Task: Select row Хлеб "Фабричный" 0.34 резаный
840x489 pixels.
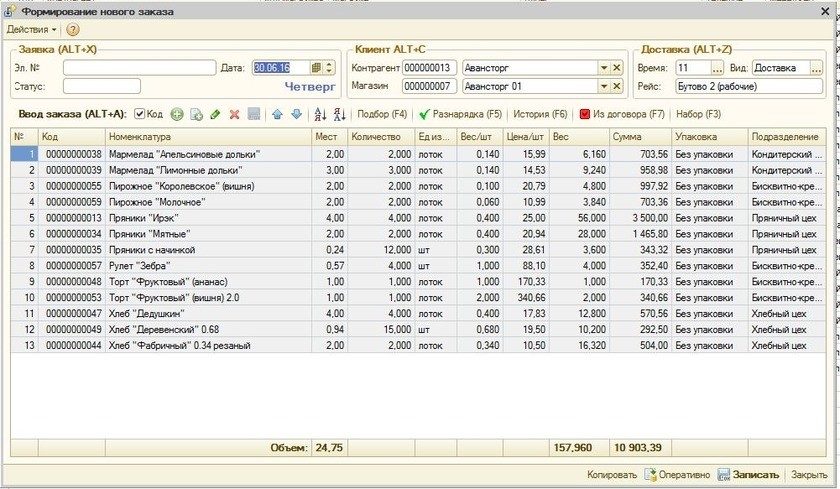Action: tap(418, 345)
